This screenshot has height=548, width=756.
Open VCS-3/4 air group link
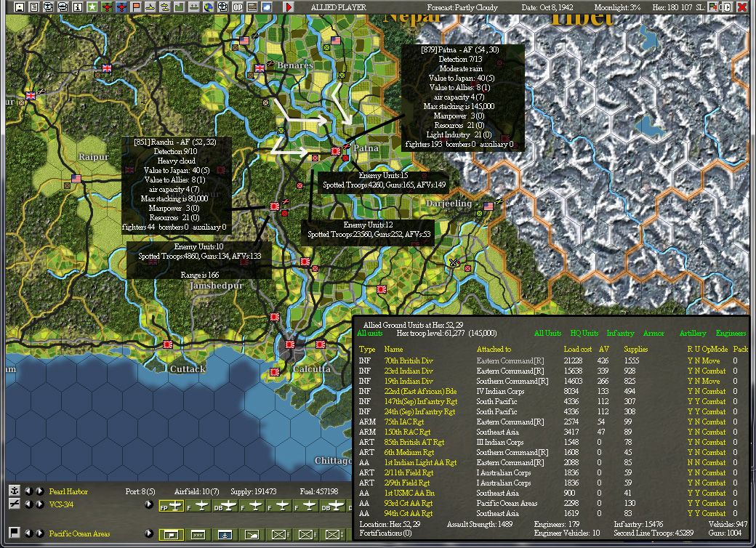(x=61, y=504)
